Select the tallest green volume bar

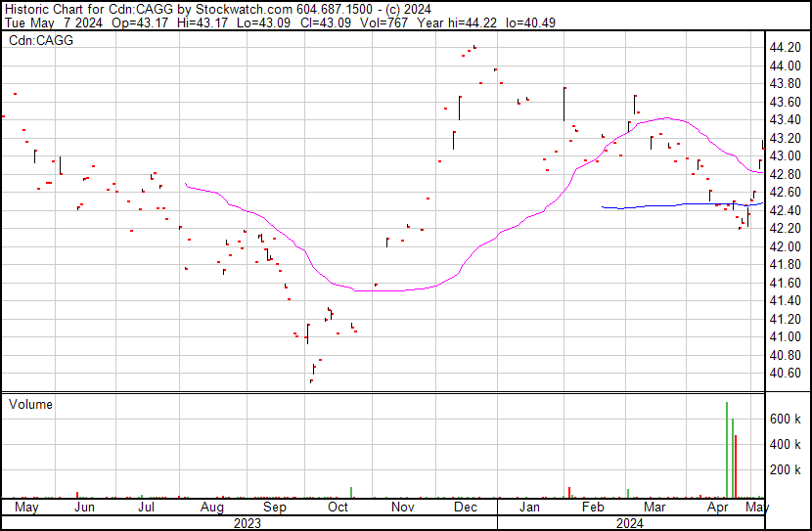[x=727, y=450]
